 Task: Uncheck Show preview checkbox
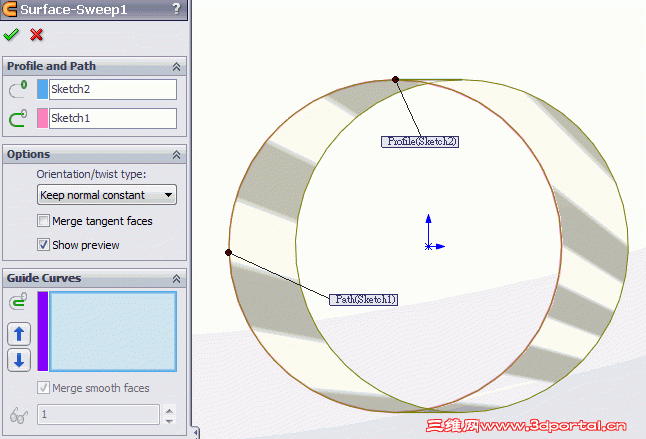43,245
